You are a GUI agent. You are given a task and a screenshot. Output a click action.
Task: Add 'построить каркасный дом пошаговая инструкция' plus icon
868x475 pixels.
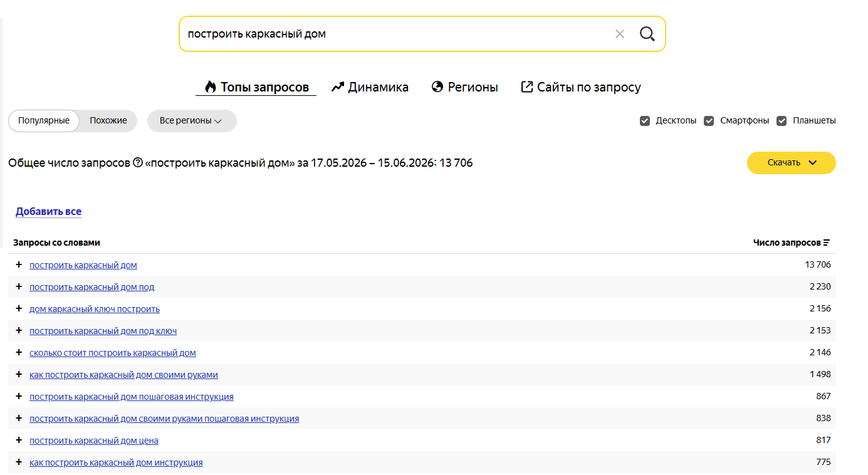point(19,396)
